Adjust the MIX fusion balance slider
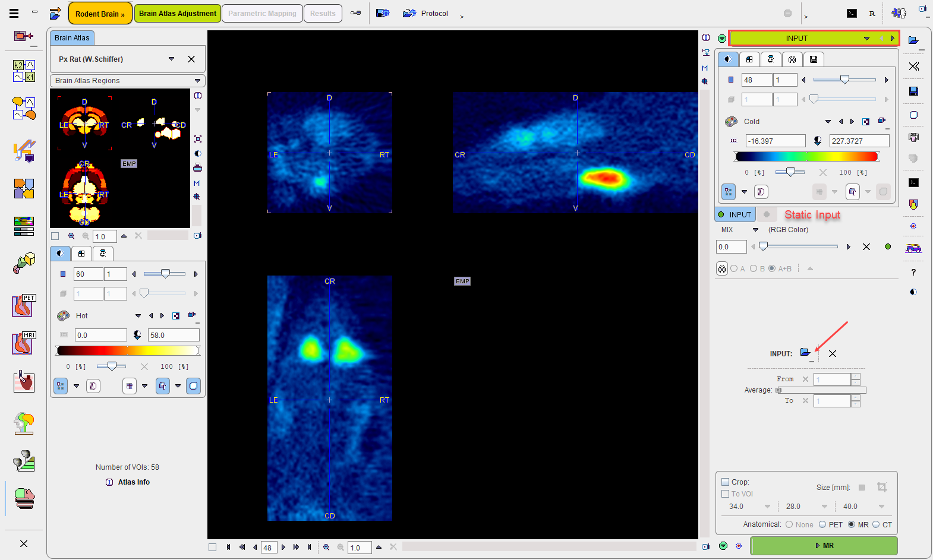The image size is (933, 560). point(800,246)
